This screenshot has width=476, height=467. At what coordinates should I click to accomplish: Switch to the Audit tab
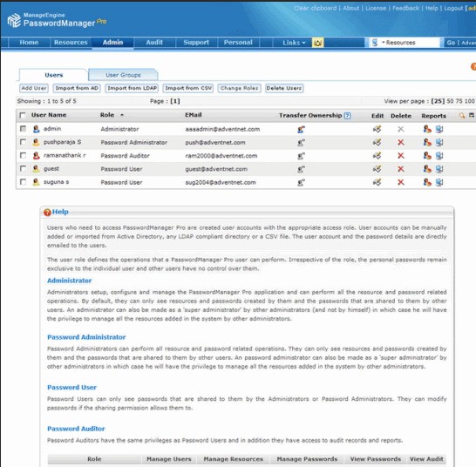[154, 43]
